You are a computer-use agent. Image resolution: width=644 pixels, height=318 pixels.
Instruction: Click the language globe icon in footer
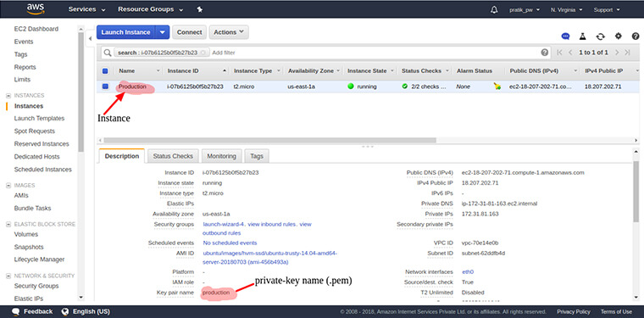[65, 311]
